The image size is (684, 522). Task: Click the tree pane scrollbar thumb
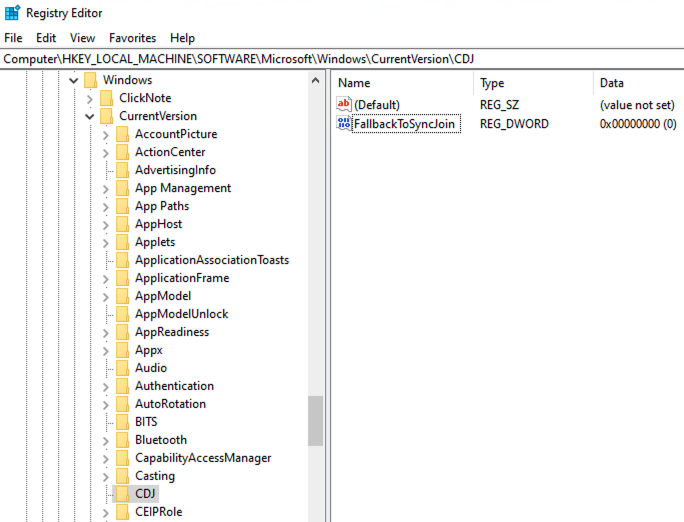[x=315, y=421]
